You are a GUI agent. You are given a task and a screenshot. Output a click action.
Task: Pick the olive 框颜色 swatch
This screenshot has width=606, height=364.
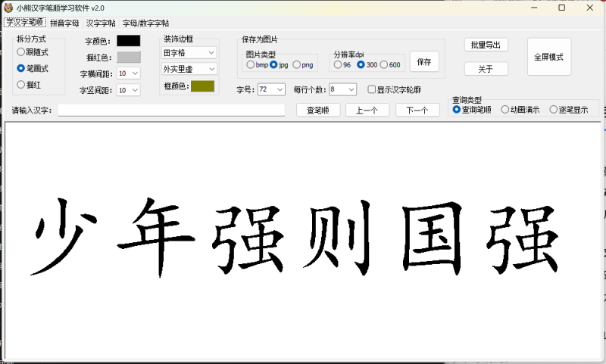click(202, 86)
